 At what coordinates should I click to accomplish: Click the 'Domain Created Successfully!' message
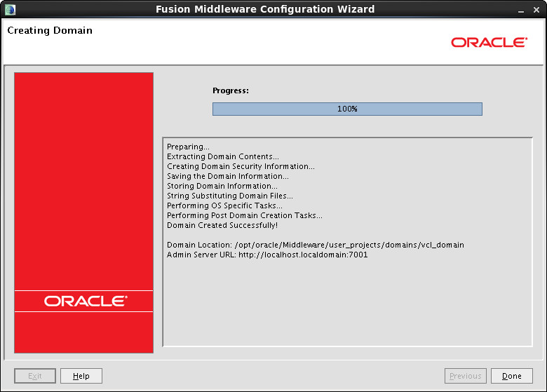[x=222, y=225]
